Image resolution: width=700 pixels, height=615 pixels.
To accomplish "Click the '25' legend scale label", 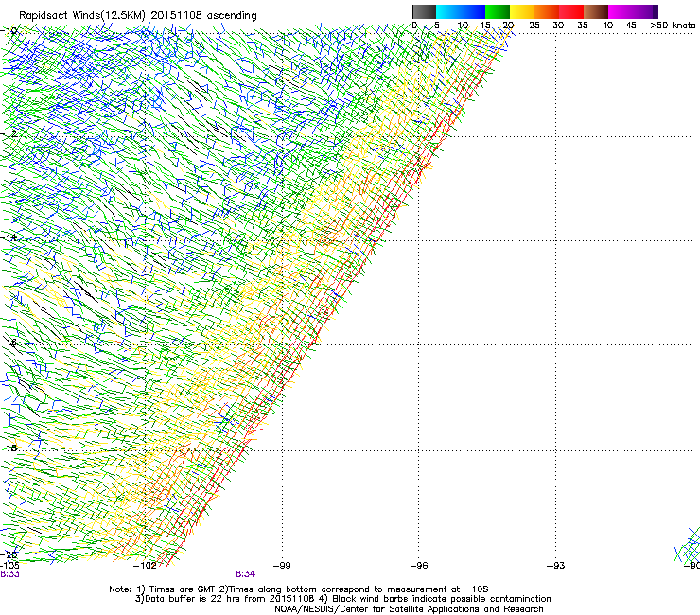I will [534, 25].
